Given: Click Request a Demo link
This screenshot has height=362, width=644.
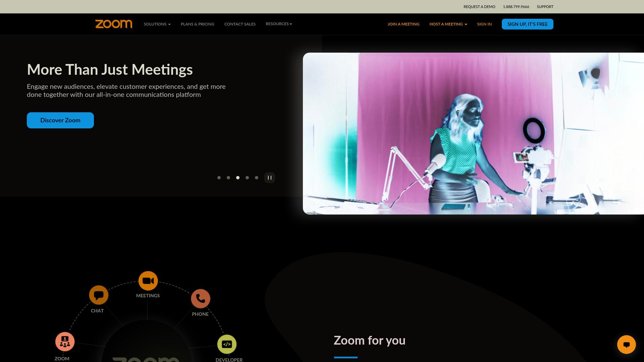Looking at the screenshot, I should (x=479, y=7).
